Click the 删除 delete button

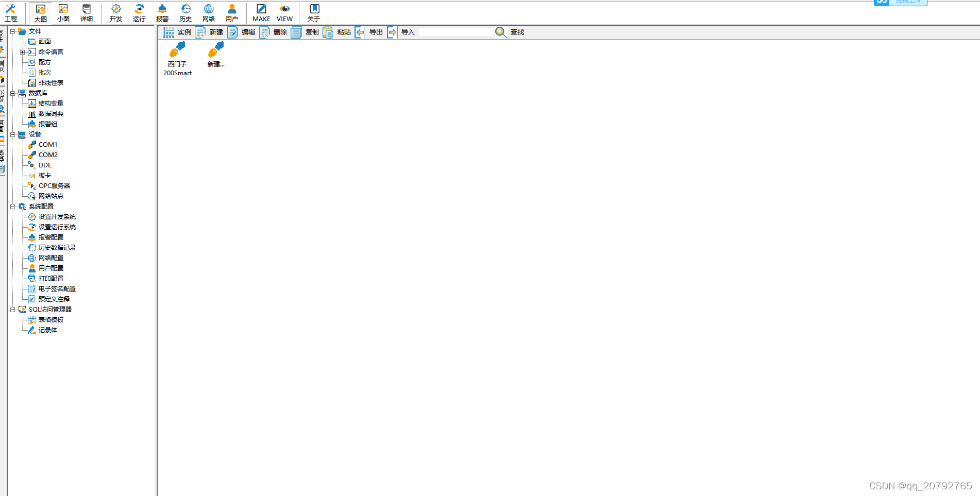(273, 32)
